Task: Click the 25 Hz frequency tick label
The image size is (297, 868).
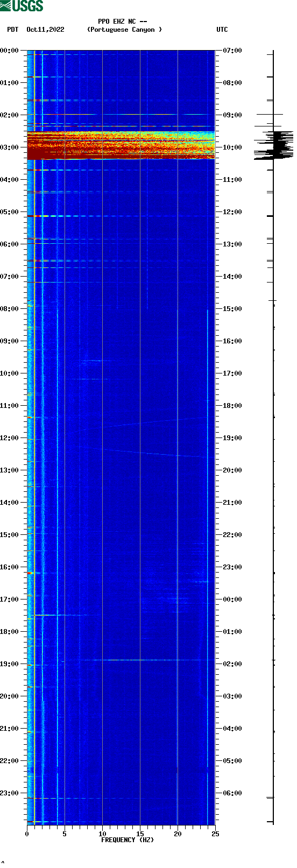Action: (215, 834)
